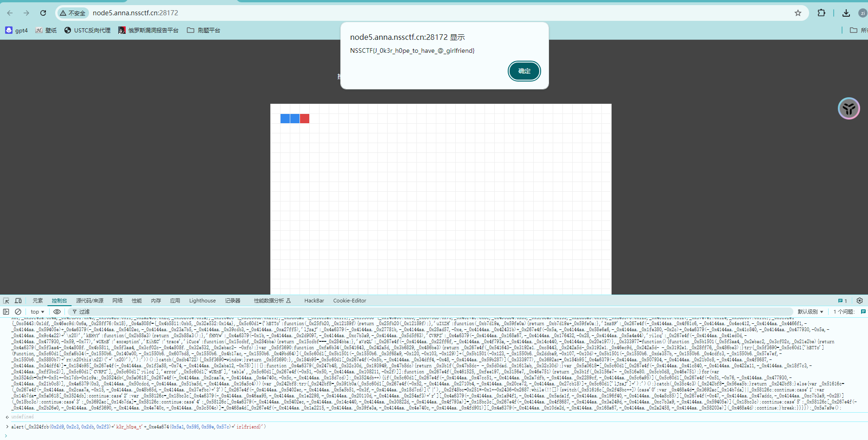The image size is (868, 440).
Task: Reload the page
Action: [x=43, y=13]
